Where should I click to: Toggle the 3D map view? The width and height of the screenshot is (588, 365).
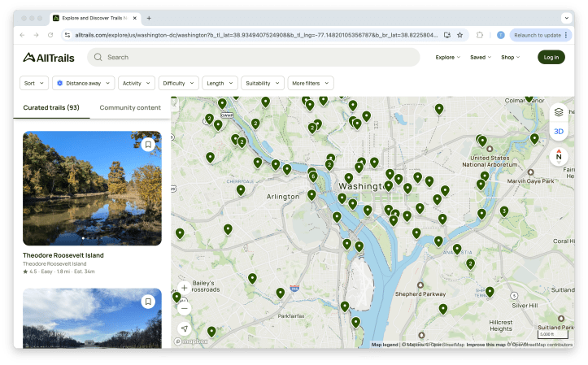click(559, 131)
